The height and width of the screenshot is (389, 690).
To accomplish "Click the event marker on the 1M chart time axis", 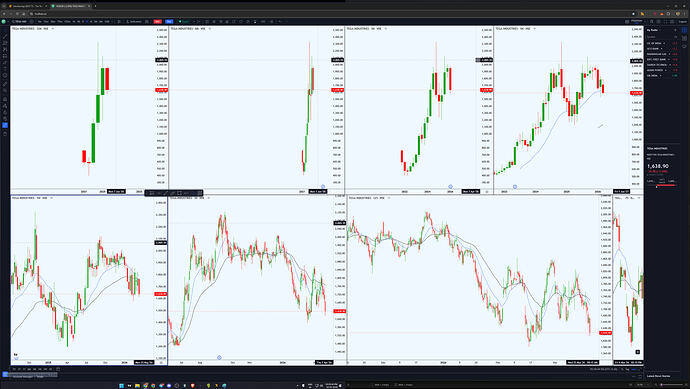I will click(x=515, y=187).
